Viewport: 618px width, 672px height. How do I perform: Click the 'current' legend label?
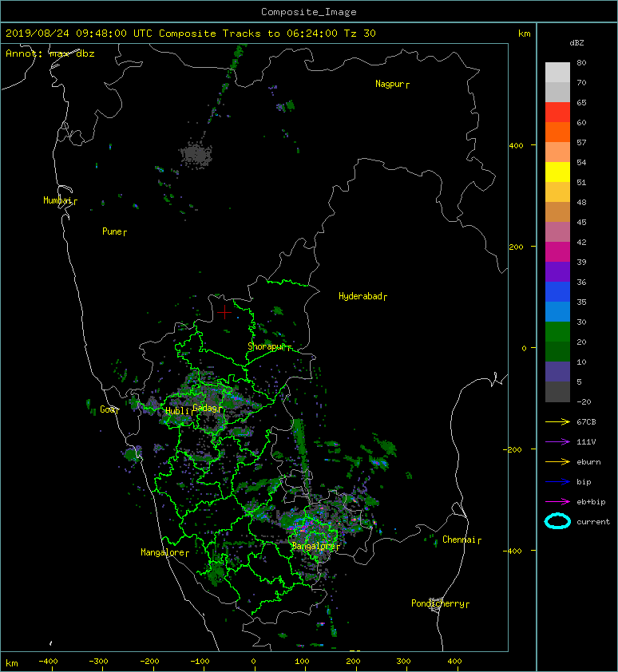click(593, 522)
